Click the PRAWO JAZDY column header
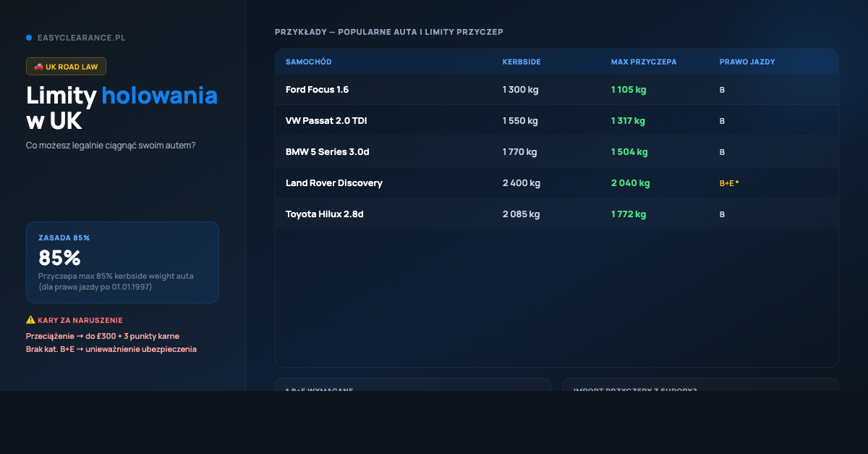Image resolution: width=868 pixels, height=454 pixels. tap(747, 62)
